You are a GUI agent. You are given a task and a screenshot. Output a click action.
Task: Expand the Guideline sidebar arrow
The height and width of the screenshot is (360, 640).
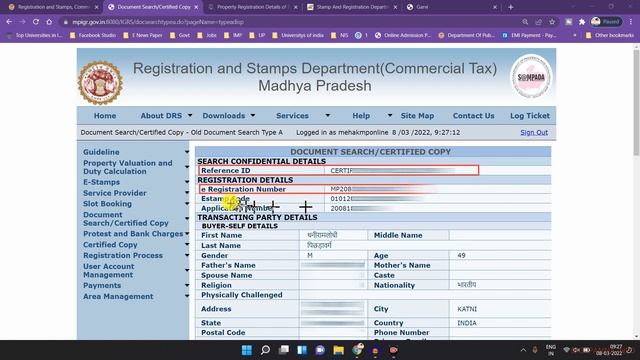click(187, 152)
